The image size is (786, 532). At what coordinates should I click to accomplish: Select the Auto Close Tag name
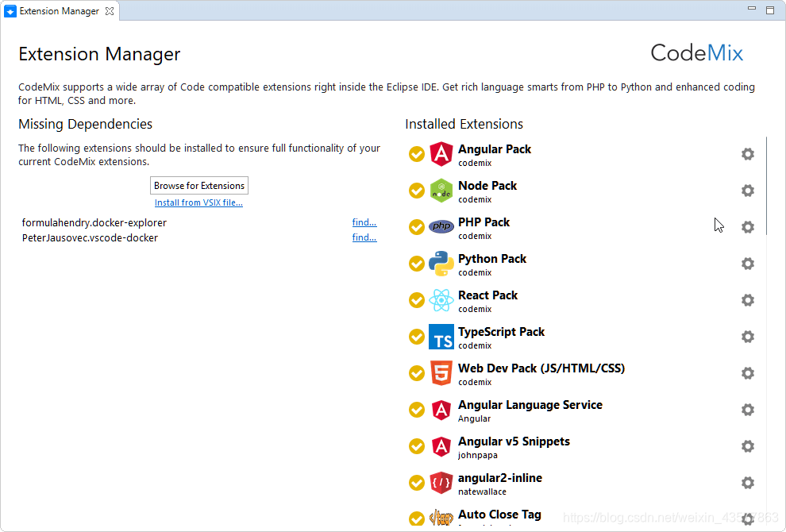click(x=499, y=515)
